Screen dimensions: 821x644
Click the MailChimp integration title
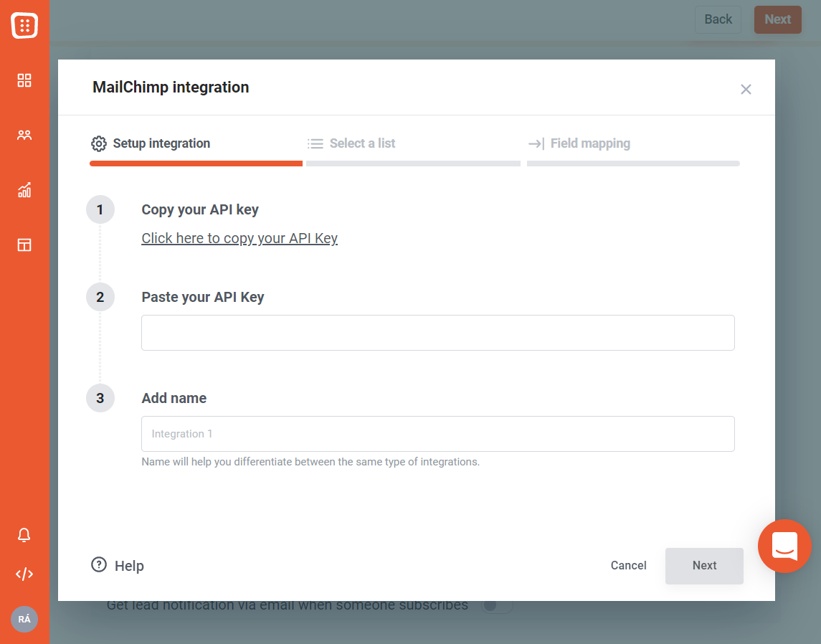point(171,87)
